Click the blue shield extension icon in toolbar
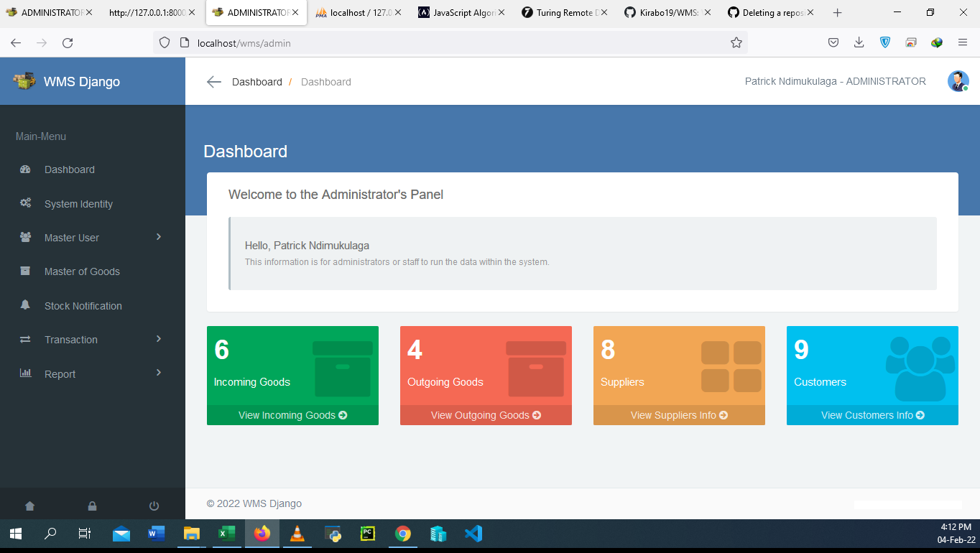The height and width of the screenshot is (553, 980). (885, 43)
